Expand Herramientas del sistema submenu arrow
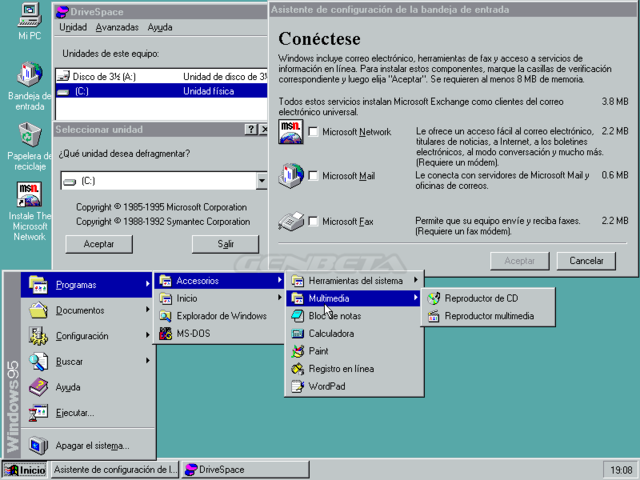The image size is (640, 480). (x=416, y=280)
